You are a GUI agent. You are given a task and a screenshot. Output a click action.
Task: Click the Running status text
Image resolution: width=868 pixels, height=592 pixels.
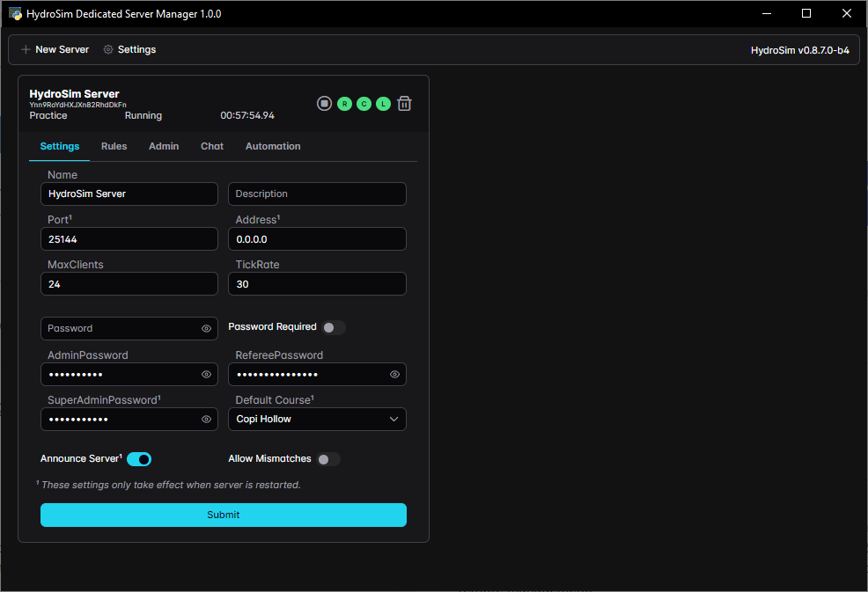pyautogui.click(x=143, y=115)
